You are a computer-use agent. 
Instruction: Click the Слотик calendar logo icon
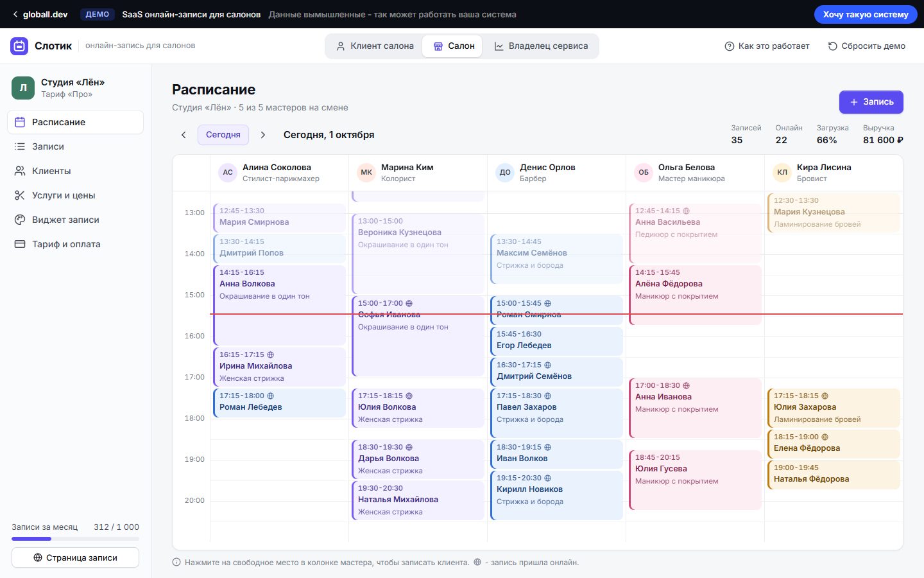[19, 46]
